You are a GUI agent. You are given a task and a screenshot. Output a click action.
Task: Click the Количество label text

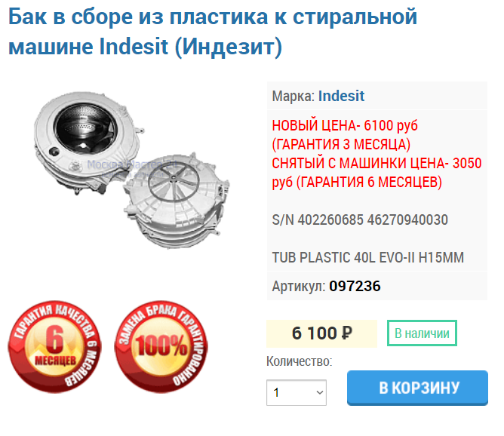(299, 361)
